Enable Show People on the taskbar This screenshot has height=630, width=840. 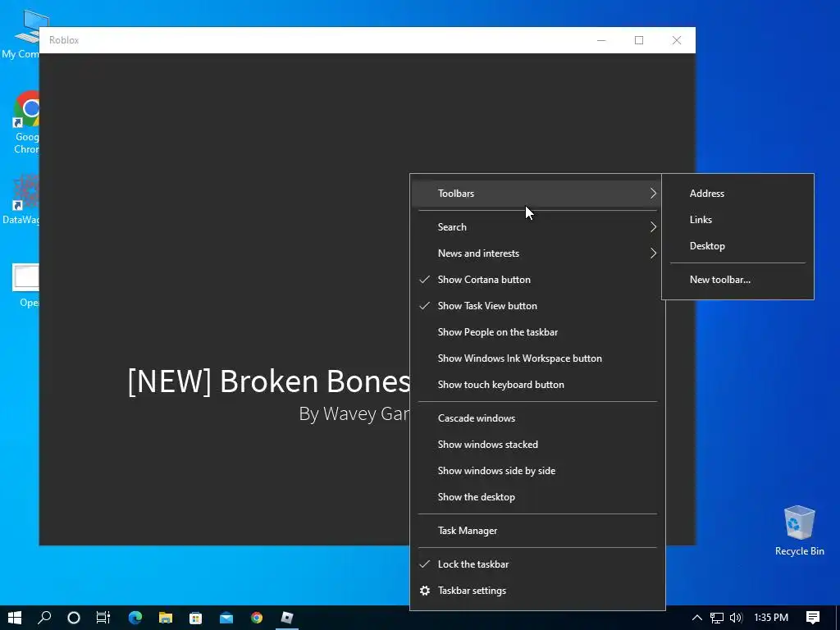click(537, 332)
